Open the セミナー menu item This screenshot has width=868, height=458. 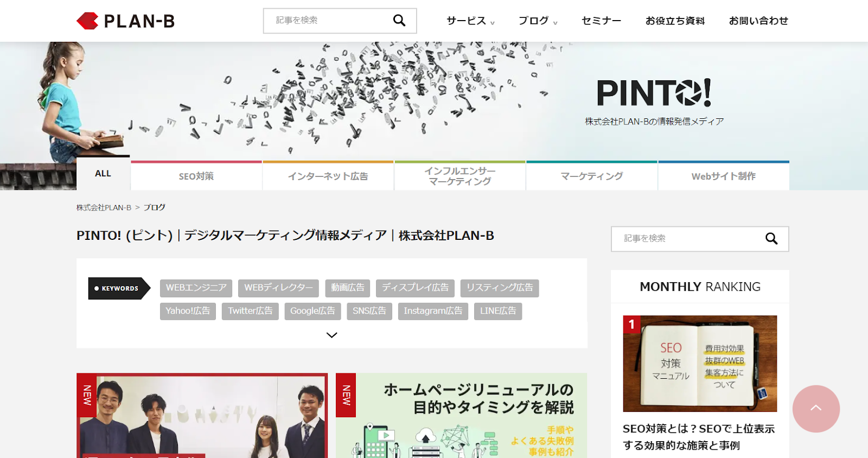pyautogui.click(x=601, y=21)
